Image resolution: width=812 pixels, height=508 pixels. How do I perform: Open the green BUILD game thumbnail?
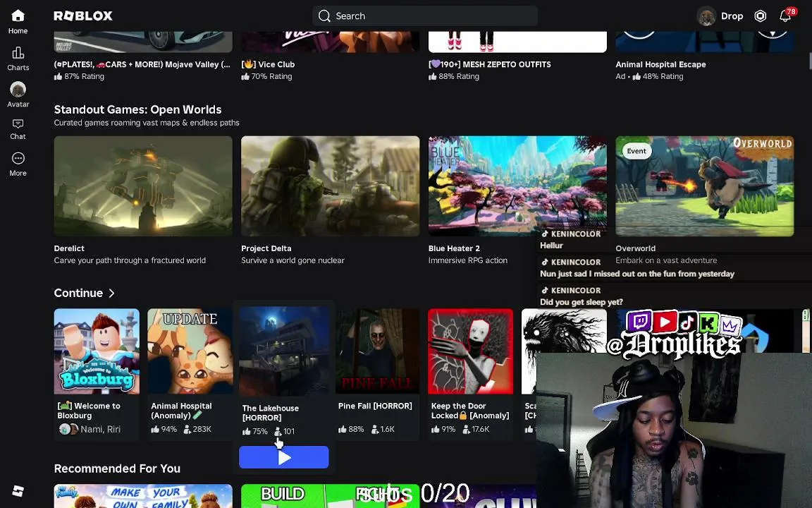pos(330,496)
